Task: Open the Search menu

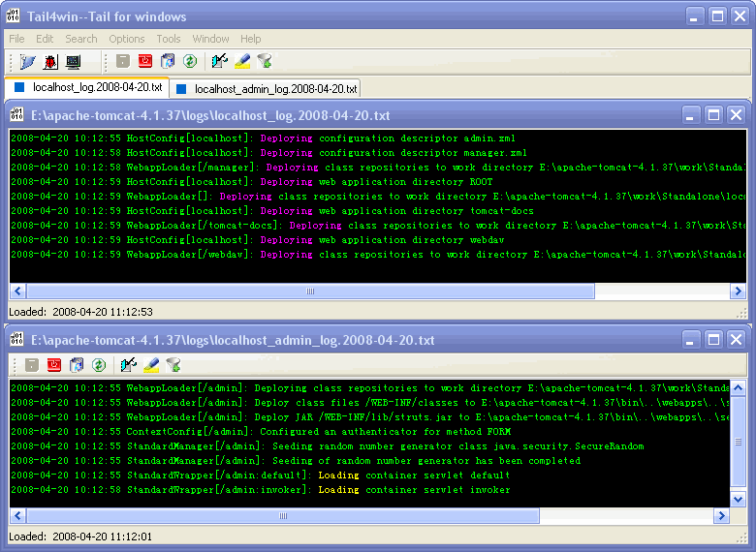Action: (81, 39)
